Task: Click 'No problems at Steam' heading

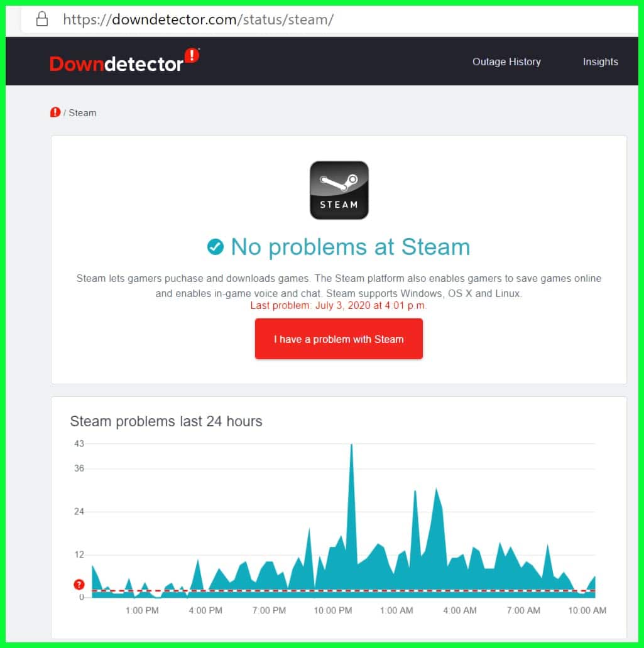Action: [x=351, y=247]
